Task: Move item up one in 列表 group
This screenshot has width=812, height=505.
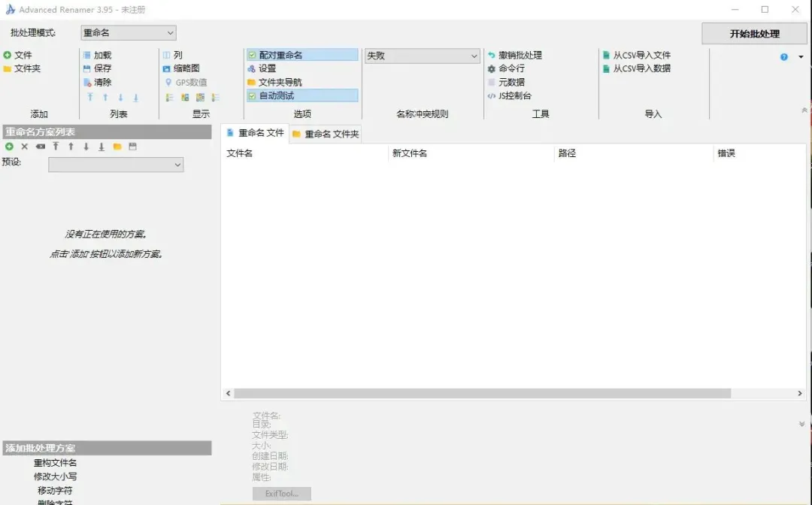Action: [105, 97]
